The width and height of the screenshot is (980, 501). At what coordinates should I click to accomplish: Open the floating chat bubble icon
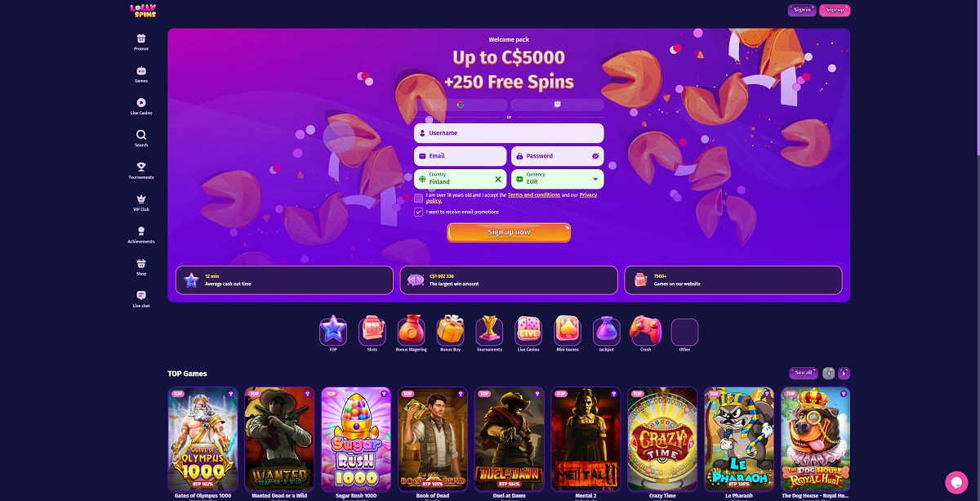pyautogui.click(x=955, y=482)
